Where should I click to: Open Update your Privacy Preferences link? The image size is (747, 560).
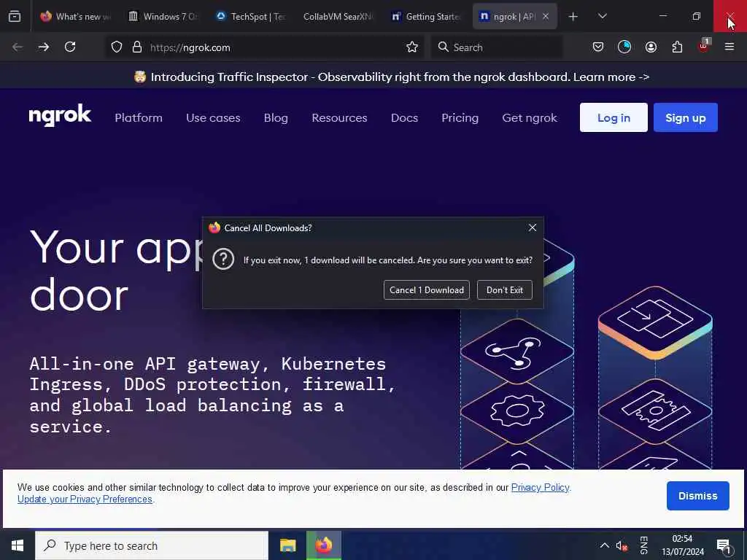pos(85,499)
